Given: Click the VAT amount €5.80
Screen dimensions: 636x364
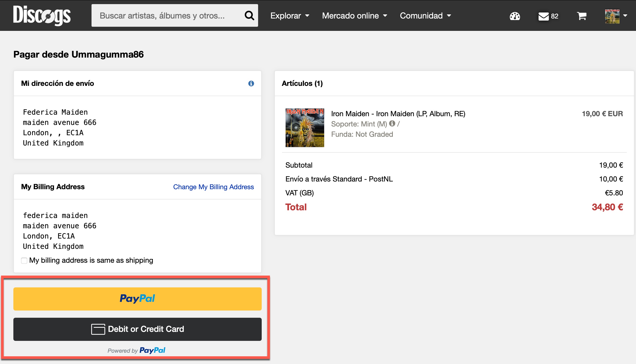Looking at the screenshot, I should click(x=614, y=193).
